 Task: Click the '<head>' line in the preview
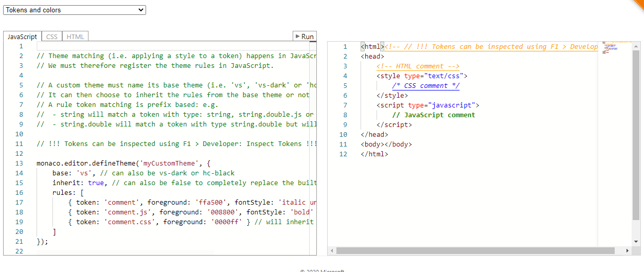(x=372, y=56)
